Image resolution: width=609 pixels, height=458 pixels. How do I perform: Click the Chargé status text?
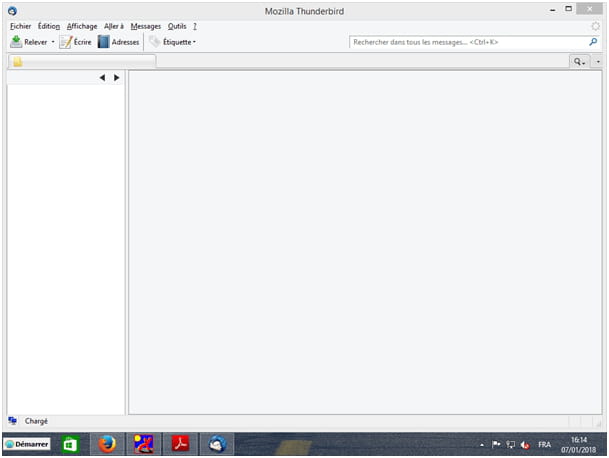pyautogui.click(x=36, y=421)
